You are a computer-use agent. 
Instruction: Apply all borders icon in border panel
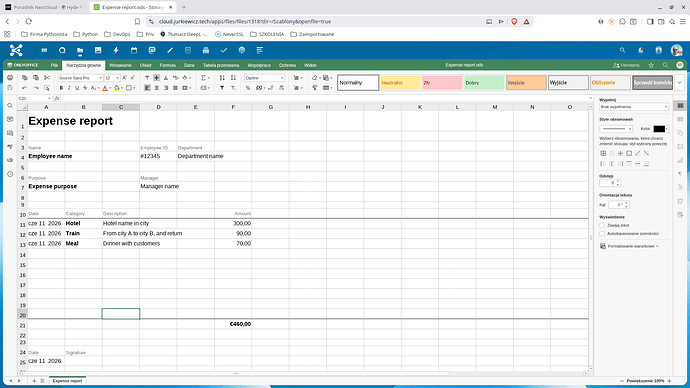click(x=603, y=154)
